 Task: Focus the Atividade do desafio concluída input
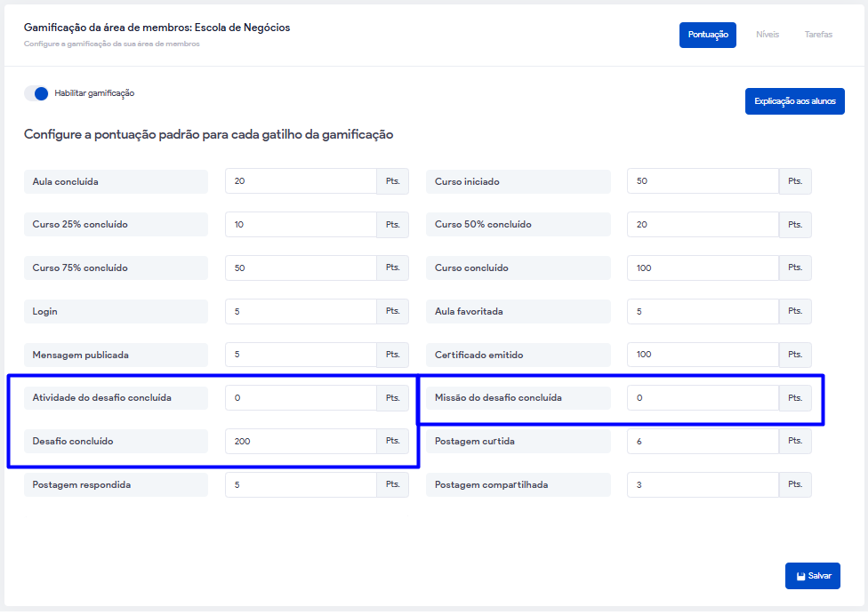(301, 398)
